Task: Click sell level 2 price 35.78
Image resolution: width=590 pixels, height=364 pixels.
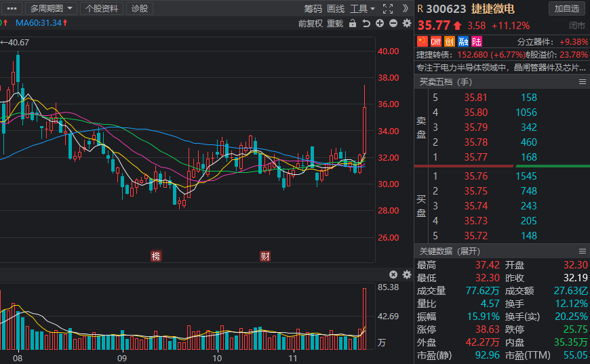Action: 475,142
